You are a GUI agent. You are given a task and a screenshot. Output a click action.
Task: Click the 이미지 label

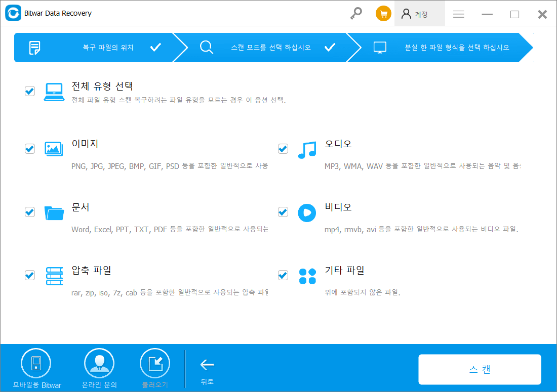coord(85,144)
